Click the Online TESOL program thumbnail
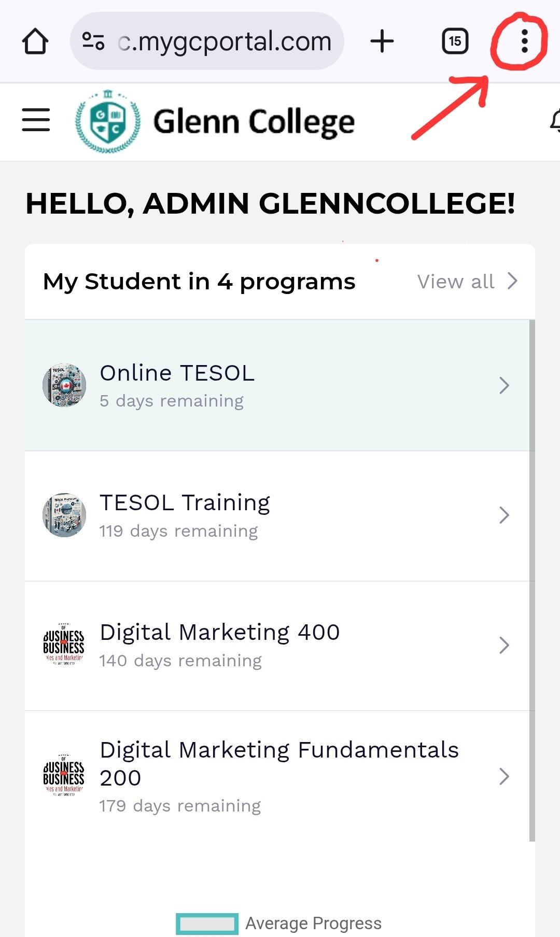The image size is (560, 937). tap(64, 385)
